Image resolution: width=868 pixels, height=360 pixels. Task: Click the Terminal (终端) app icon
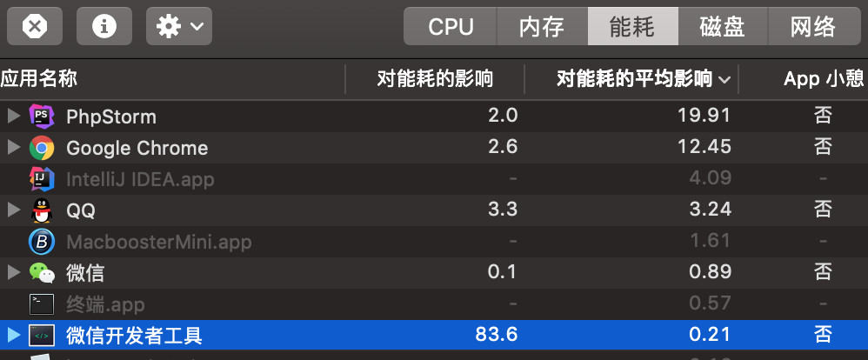pyautogui.click(x=42, y=304)
